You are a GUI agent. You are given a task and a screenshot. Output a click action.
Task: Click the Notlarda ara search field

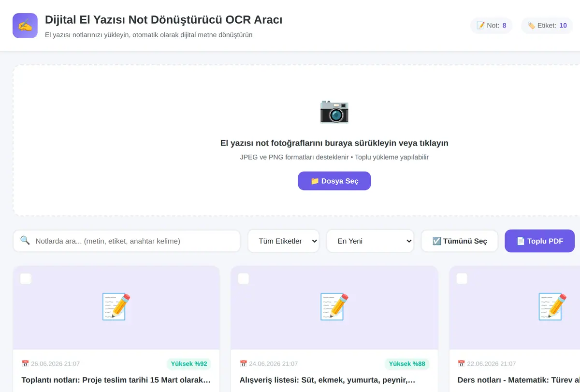[127, 241]
